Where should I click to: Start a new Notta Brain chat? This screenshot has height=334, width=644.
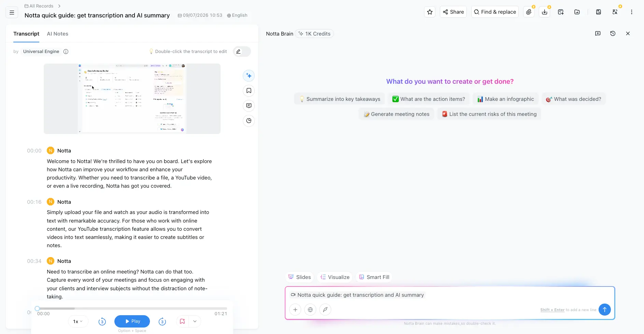598,34
